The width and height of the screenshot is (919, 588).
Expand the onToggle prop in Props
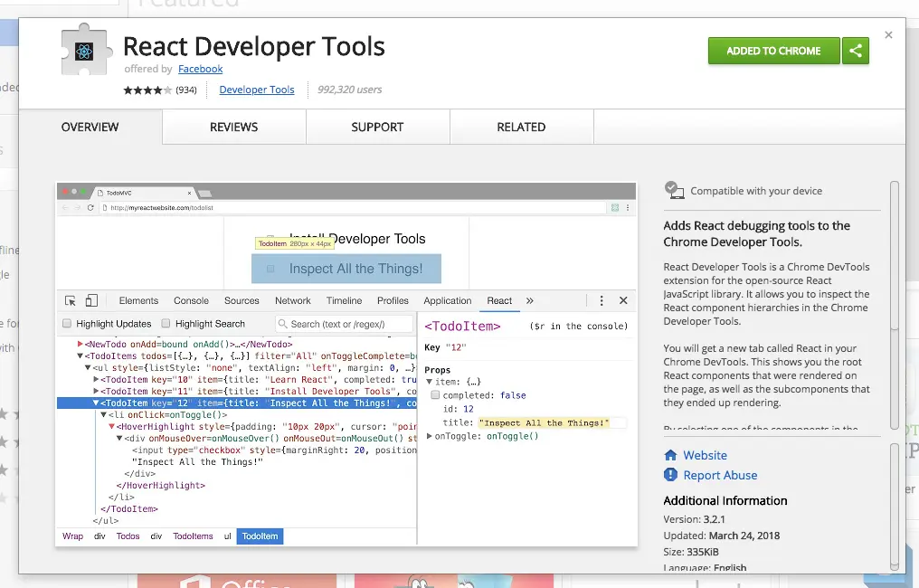[x=429, y=436]
